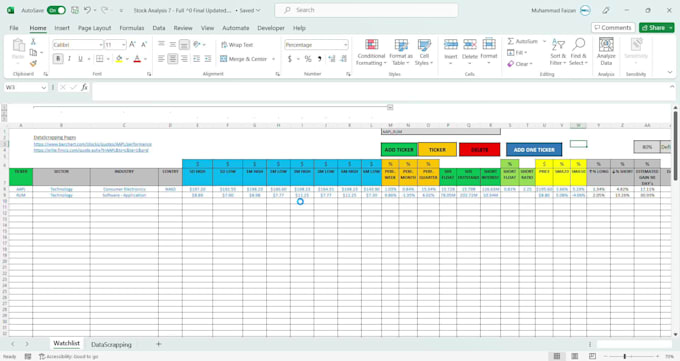The image size is (680, 361).
Task: Apply percent style to cell
Action: [x=308, y=59]
